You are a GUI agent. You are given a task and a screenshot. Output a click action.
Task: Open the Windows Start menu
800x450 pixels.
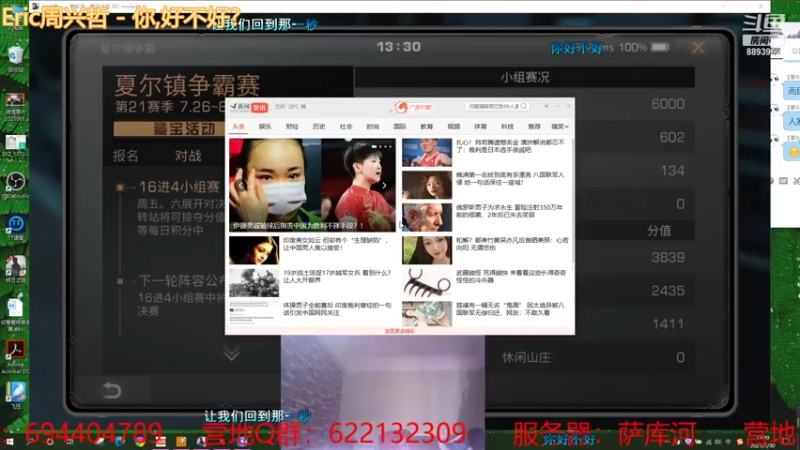[9, 442]
